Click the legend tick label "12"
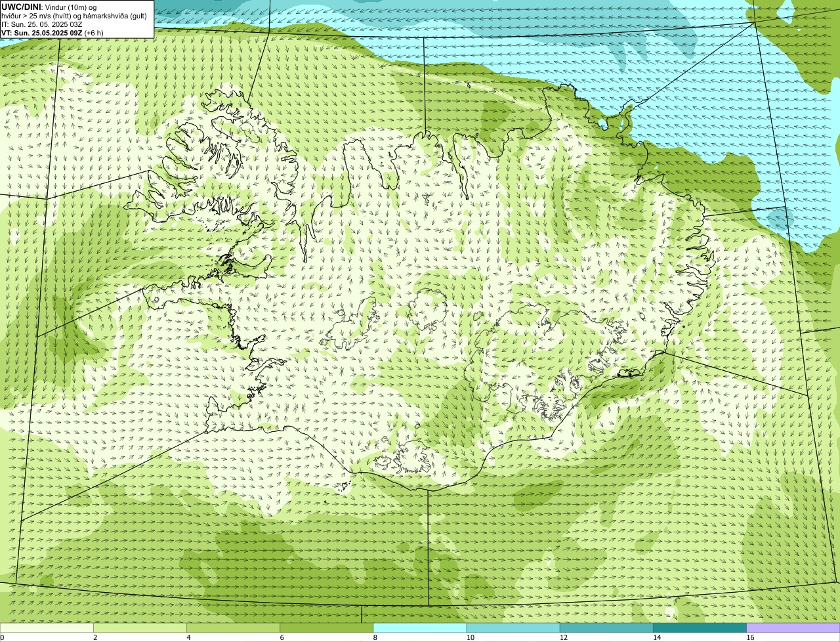The width and height of the screenshot is (840, 642). click(x=564, y=637)
